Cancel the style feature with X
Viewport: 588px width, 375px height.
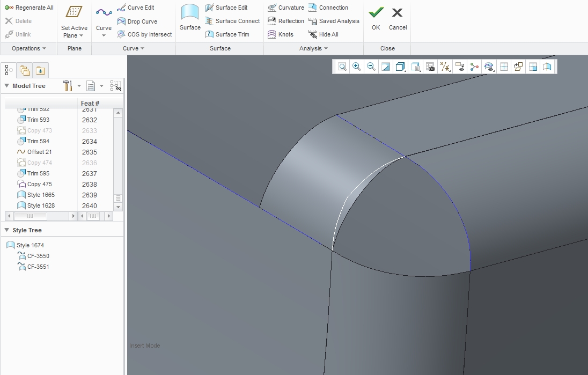[x=398, y=18]
